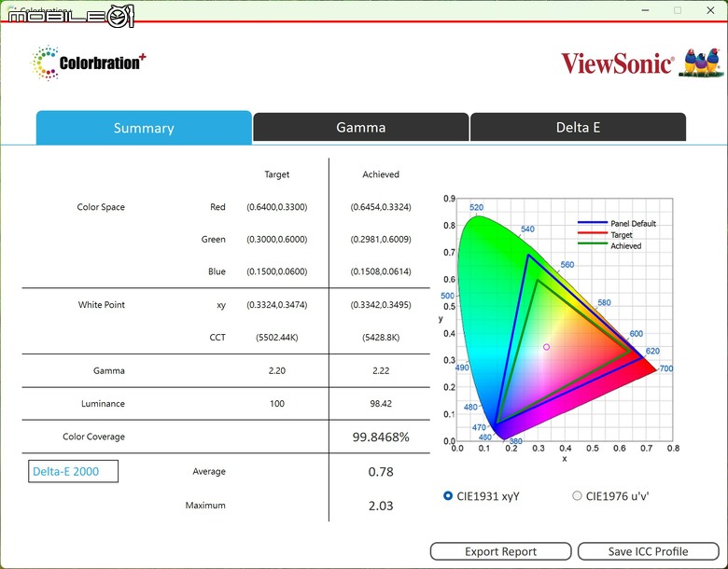Click the Color Coverage row label
The height and width of the screenshot is (569, 728).
93,437
